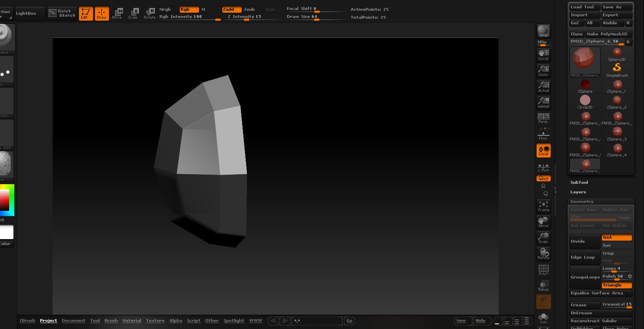Click Make PolyMesh3D

point(609,34)
